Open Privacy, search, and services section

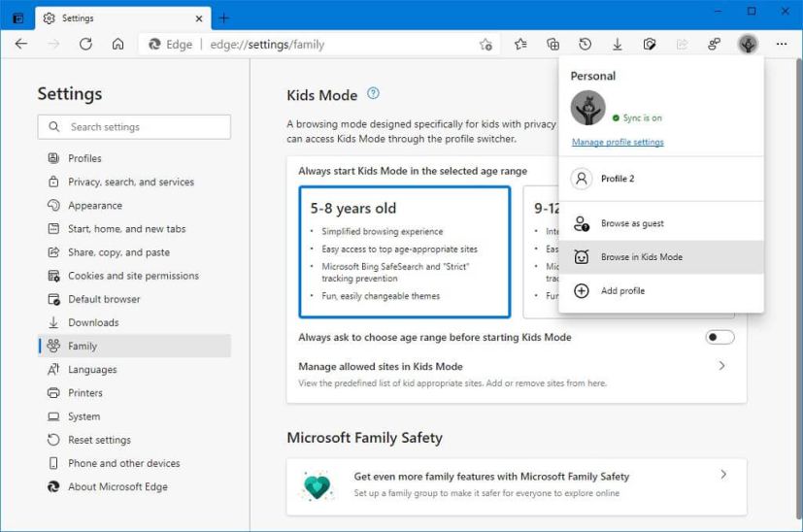pos(134,182)
